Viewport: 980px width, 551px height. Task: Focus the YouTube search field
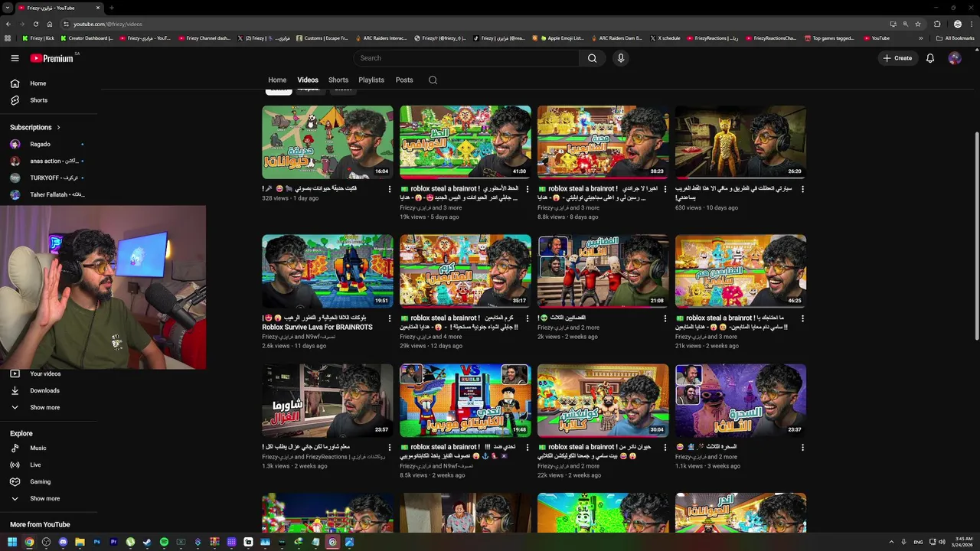coord(465,58)
